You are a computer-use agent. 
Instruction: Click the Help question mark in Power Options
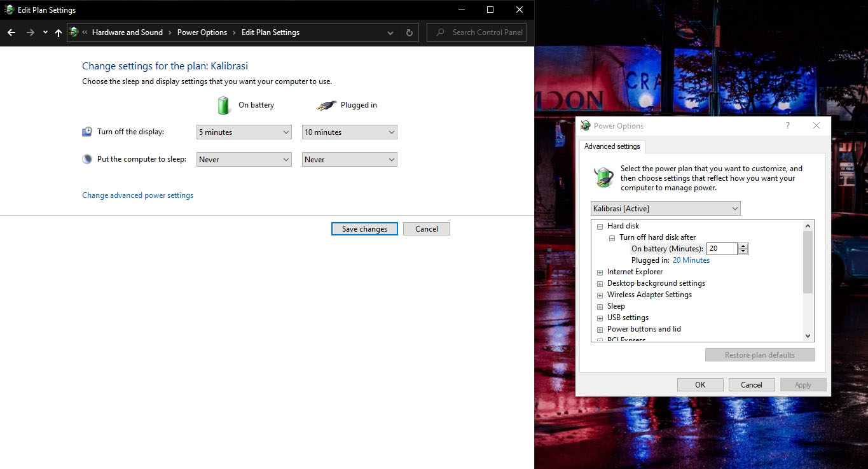[788, 126]
